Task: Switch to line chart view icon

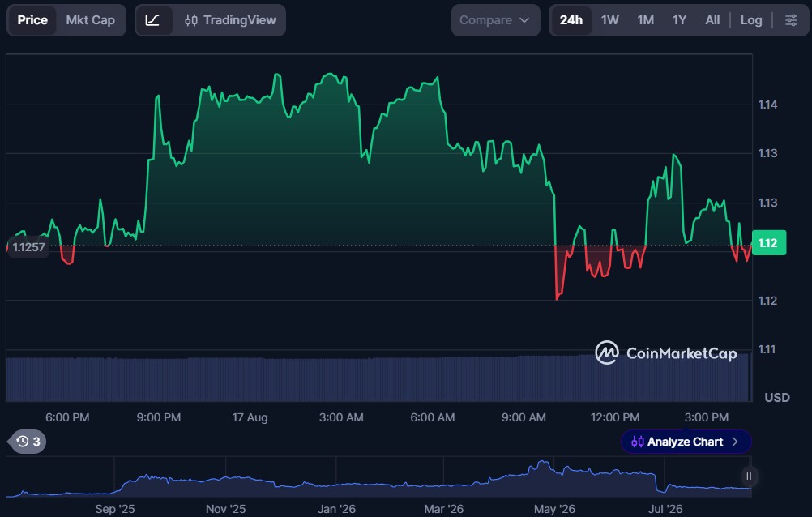Action: click(153, 20)
